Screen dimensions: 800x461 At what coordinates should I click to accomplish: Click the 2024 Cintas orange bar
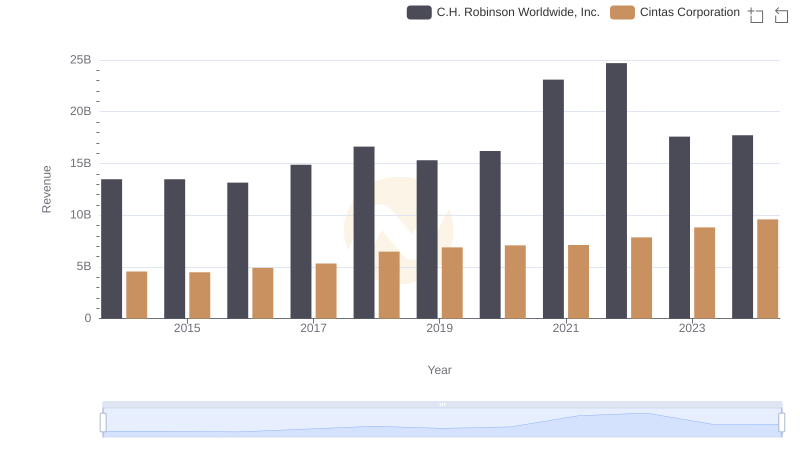(767, 269)
